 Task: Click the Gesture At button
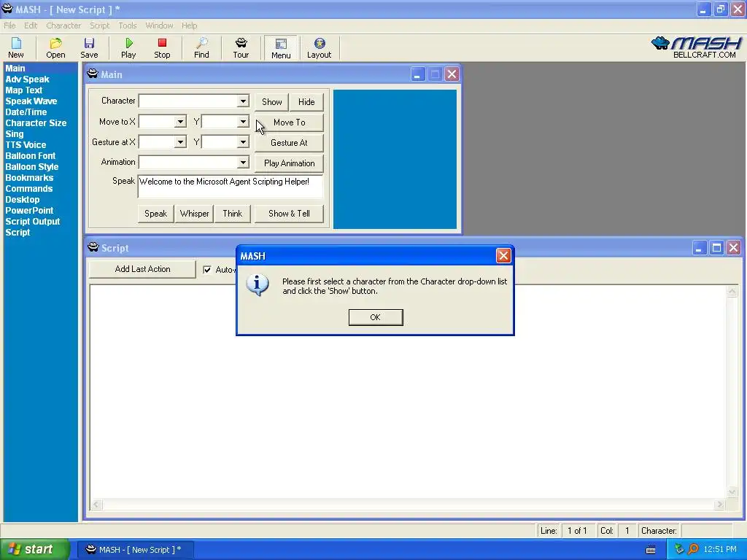tap(289, 143)
